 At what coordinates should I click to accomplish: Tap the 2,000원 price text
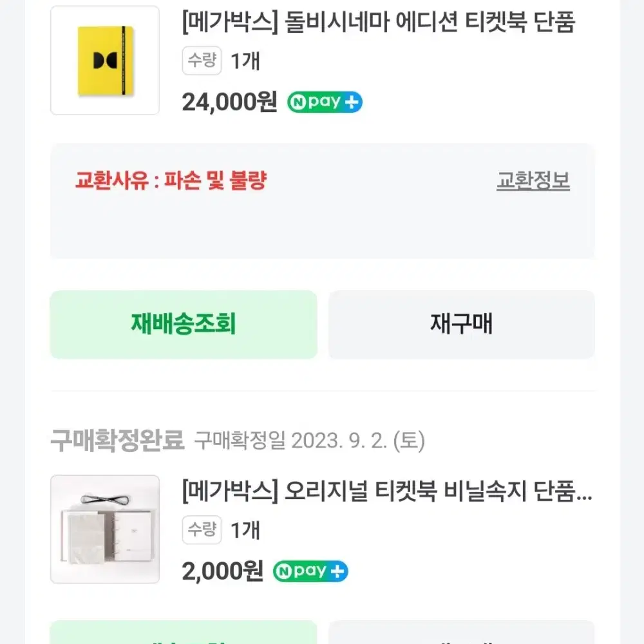pyautogui.click(x=223, y=571)
